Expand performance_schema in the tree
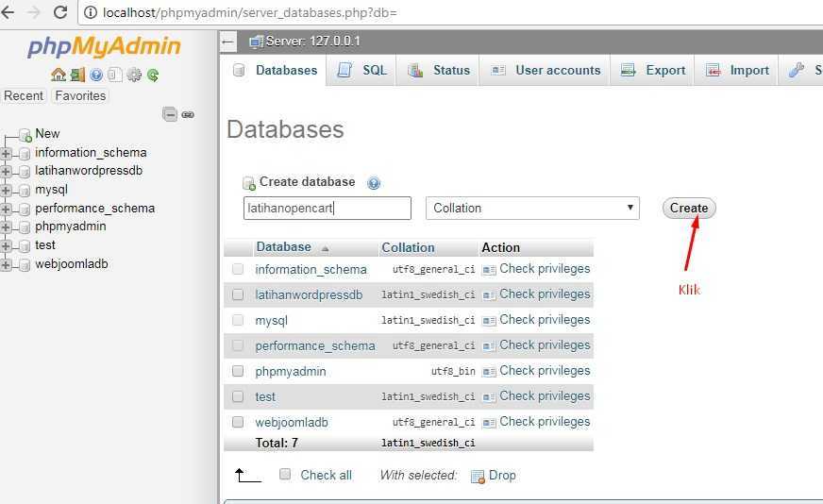The image size is (823, 504). click(x=6, y=209)
